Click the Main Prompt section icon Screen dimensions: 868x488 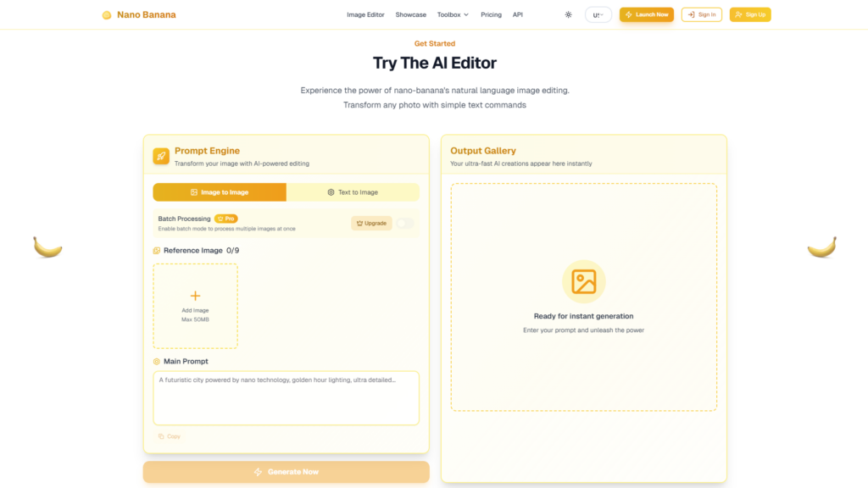157,362
